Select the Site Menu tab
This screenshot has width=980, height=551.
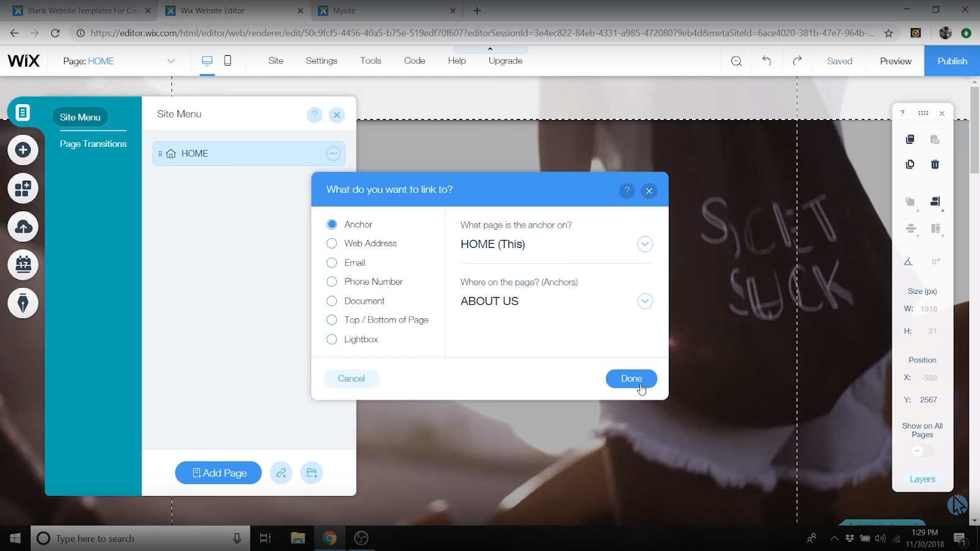tap(80, 117)
